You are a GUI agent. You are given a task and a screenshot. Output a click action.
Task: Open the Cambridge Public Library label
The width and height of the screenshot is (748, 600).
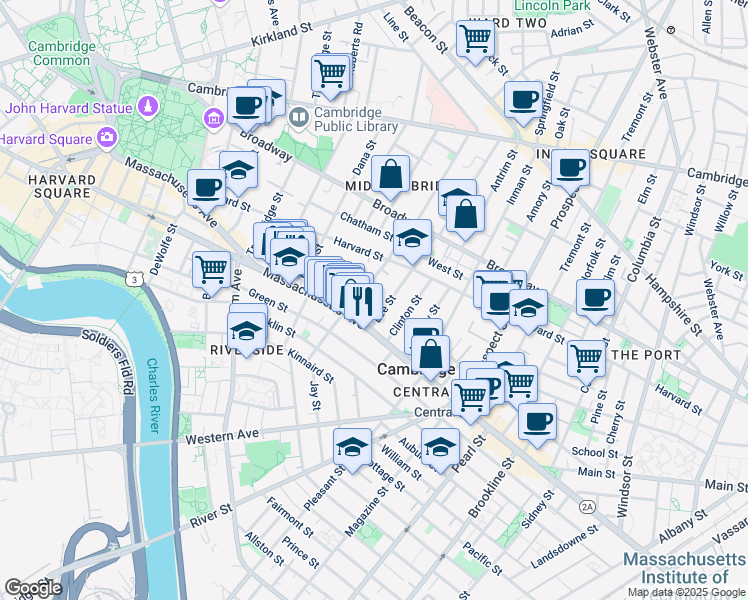tap(356, 119)
